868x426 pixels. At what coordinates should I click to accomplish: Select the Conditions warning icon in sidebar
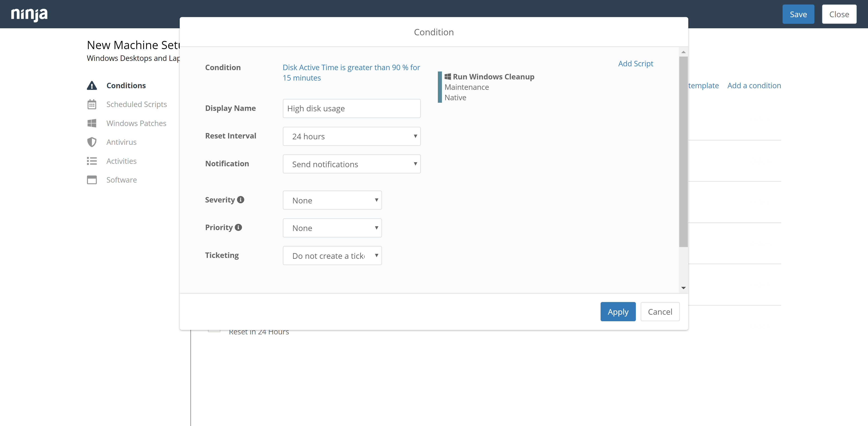coord(92,85)
